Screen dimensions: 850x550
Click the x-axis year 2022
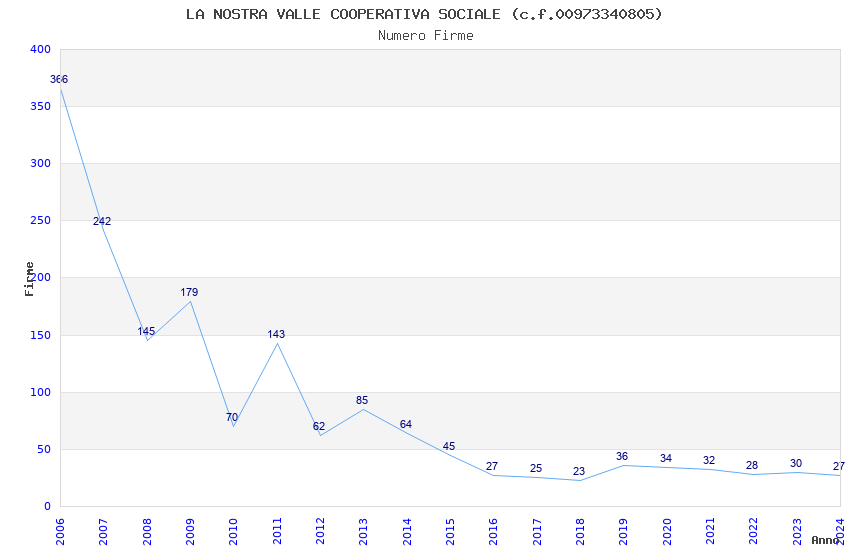[754, 532]
